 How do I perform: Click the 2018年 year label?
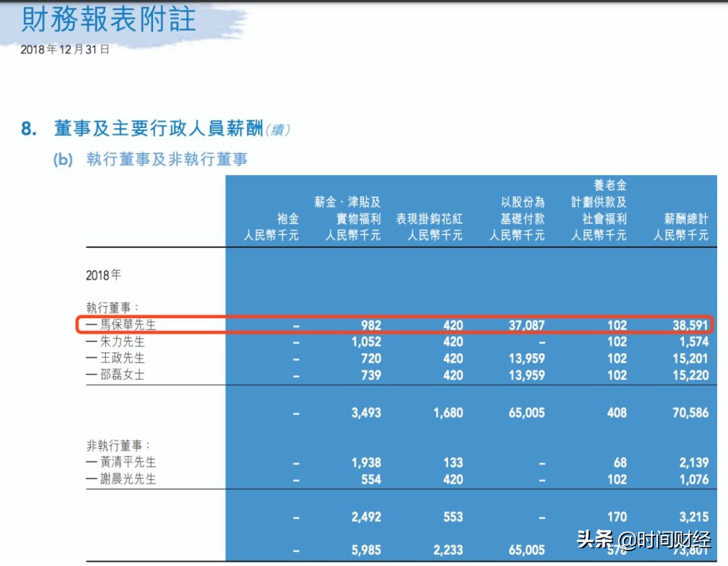[x=103, y=275]
